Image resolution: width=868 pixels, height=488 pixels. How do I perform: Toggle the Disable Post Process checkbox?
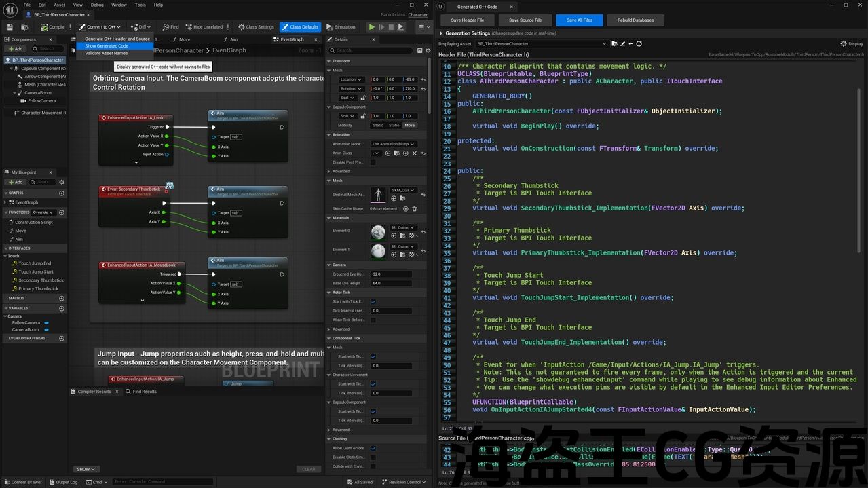(373, 162)
